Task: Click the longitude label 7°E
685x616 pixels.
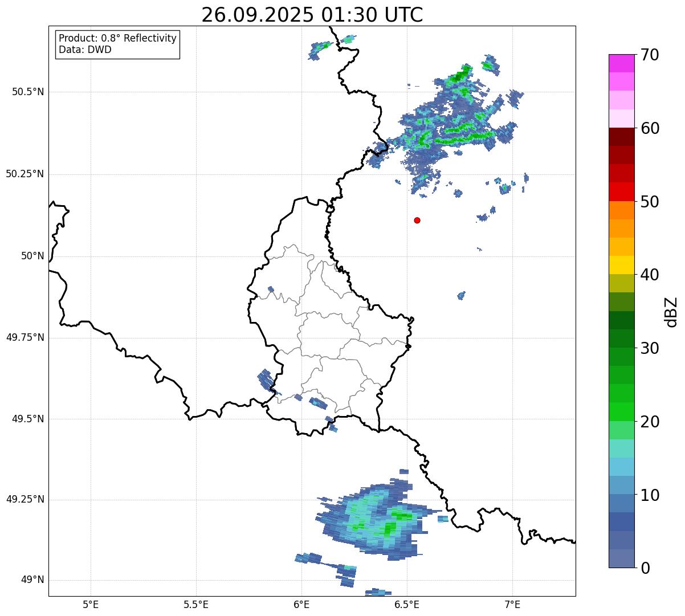Action: (512, 605)
